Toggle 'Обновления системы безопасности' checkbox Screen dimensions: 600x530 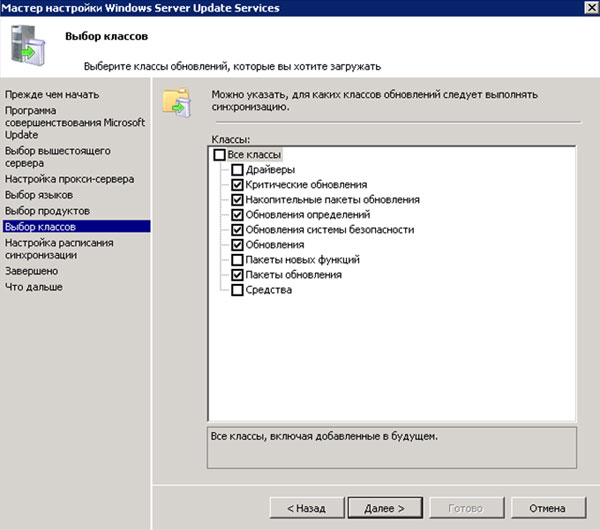(x=237, y=230)
